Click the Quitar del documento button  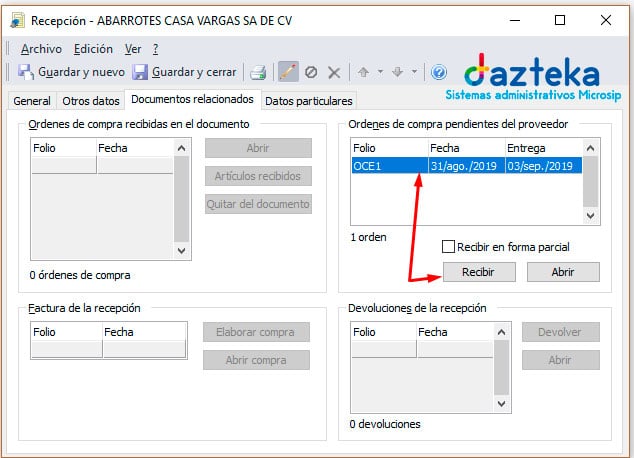pos(258,204)
